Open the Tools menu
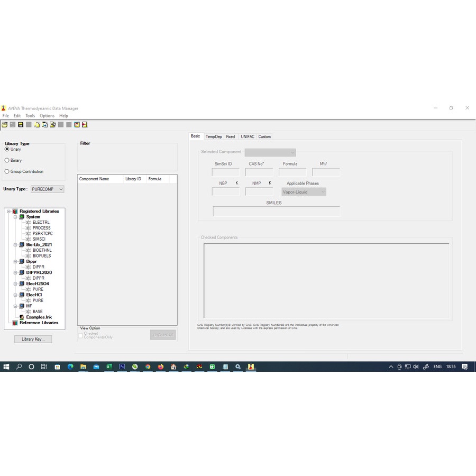The height and width of the screenshot is (476, 476). (x=30, y=116)
